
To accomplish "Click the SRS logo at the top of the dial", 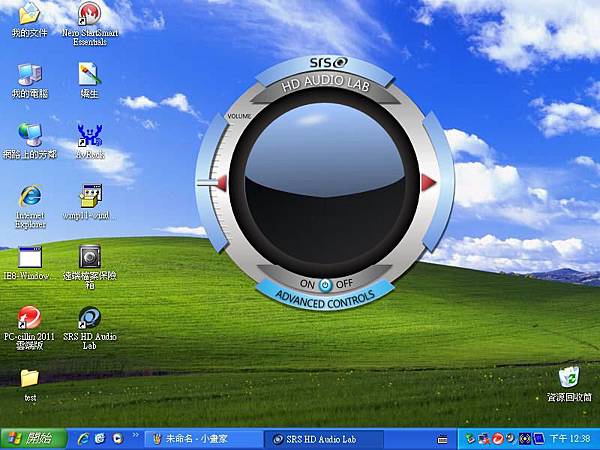I will 328,62.
